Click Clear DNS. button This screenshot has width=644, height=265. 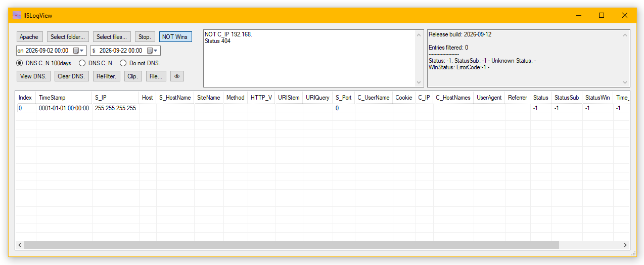click(72, 76)
